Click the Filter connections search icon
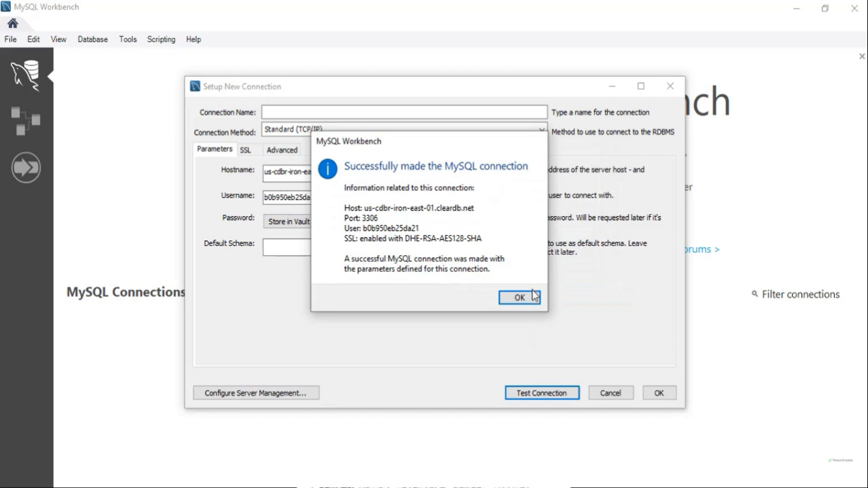The width and height of the screenshot is (868, 488). [755, 294]
